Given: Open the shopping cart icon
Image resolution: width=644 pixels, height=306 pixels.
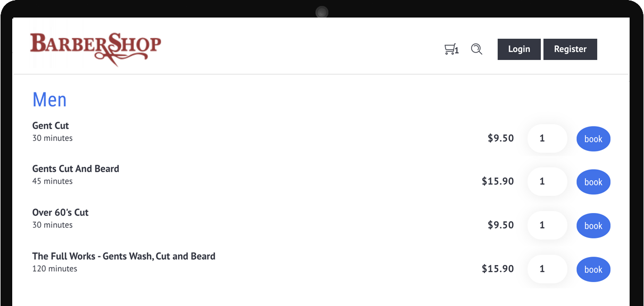Looking at the screenshot, I should pyautogui.click(x=451, y=49).
